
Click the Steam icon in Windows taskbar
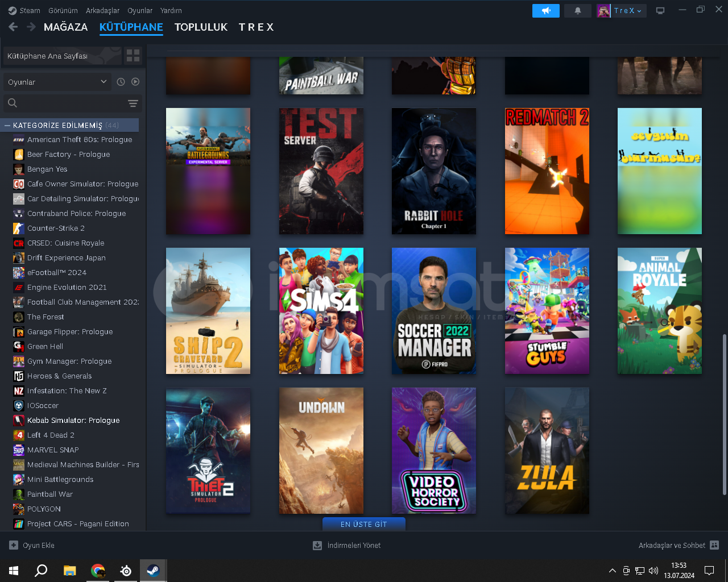pyautogui.click(x=153, y=571)
